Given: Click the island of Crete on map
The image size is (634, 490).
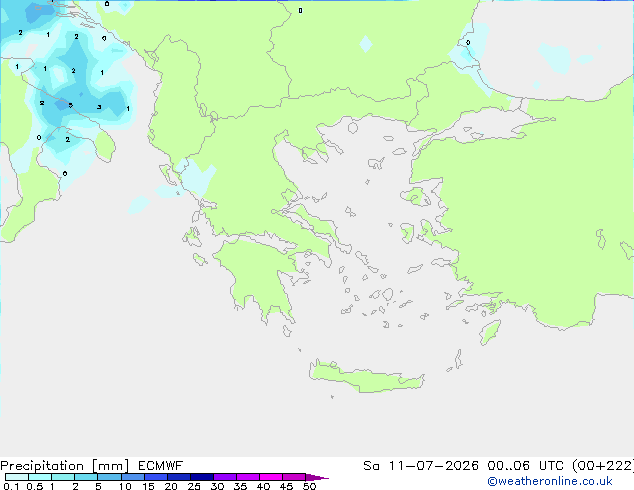Looking at the screenshot, I should (x=366, y=377).
